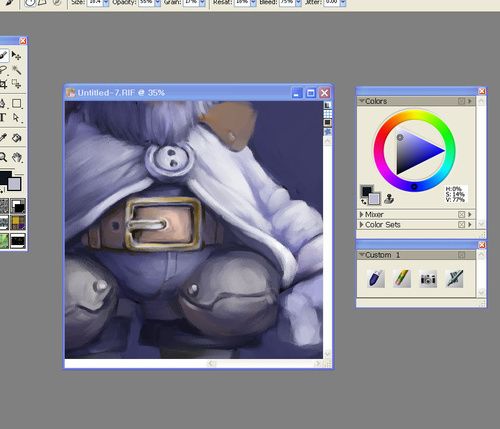
Task: Expand the Mixer palette
Action: (x=361, y=214)
